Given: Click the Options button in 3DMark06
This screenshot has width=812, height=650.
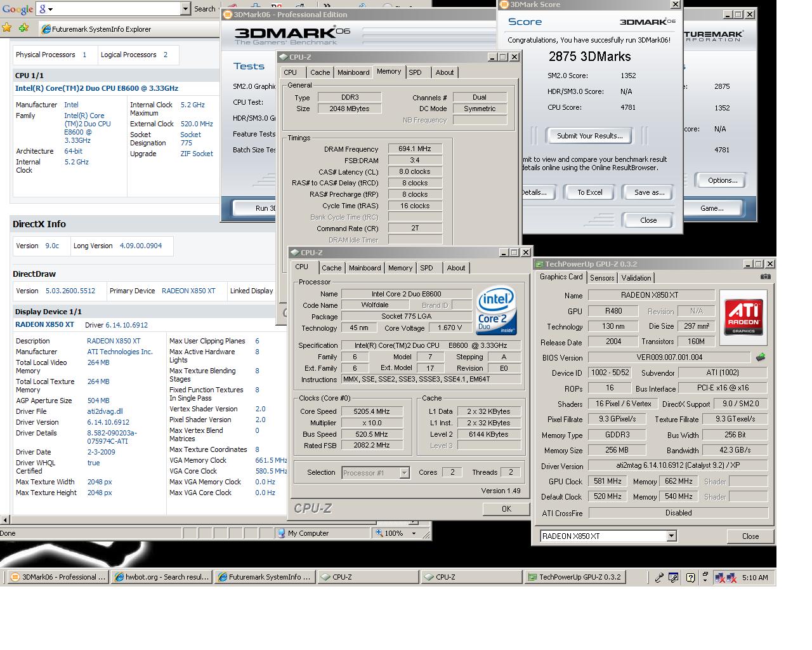Looking at the screenshot, I should 723,180.
